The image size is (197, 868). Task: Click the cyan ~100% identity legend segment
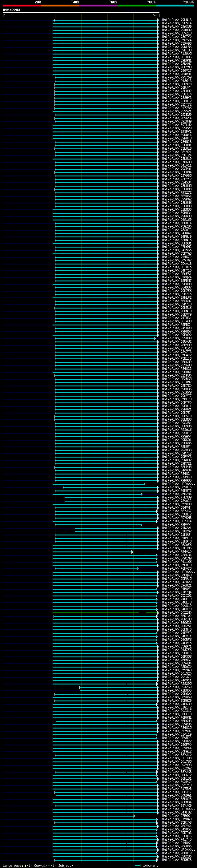(x=175, y=6)
